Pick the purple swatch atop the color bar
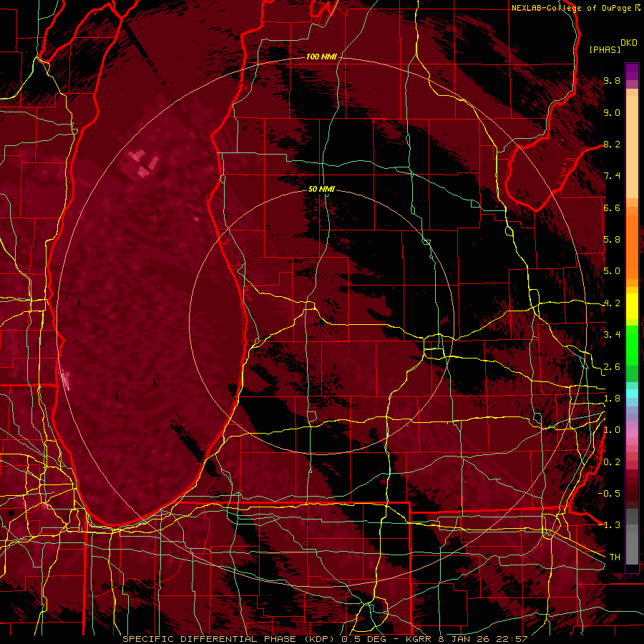Viewport: 644px width, 644px height. point(632,72)
